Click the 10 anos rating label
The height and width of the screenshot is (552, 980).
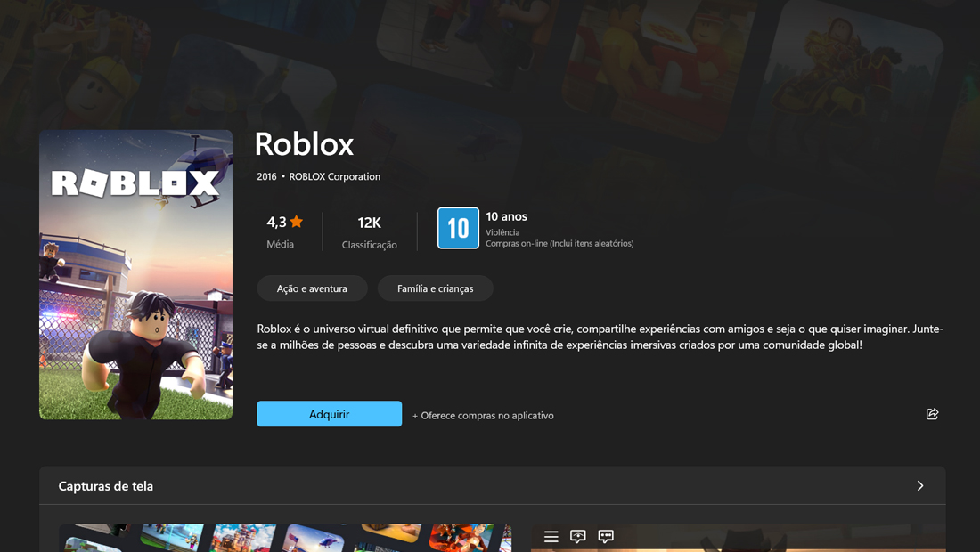coord(506,216)
